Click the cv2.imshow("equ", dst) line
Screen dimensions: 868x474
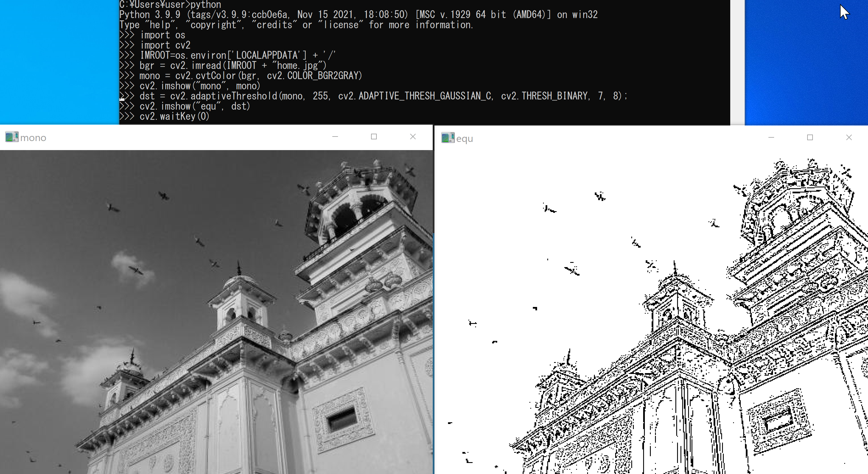point(185,106)
